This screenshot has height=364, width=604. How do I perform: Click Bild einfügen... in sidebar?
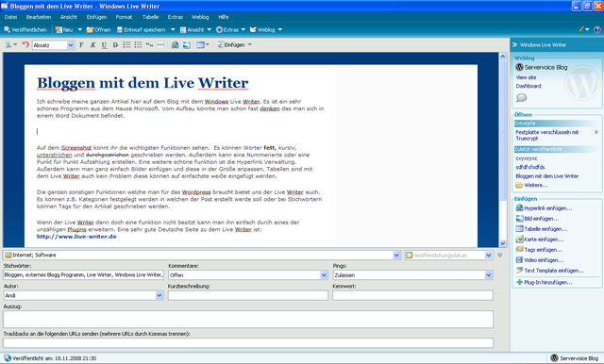click(537, 219)
